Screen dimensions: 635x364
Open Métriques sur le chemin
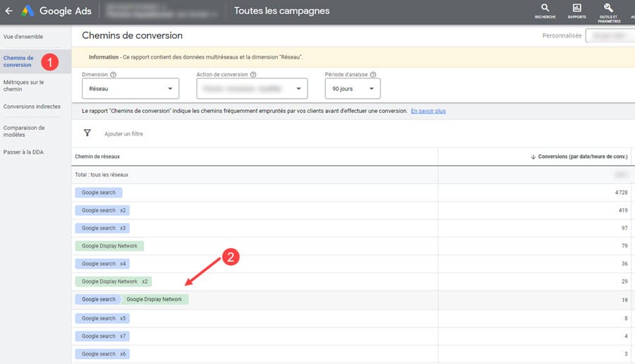click(23, 85)
